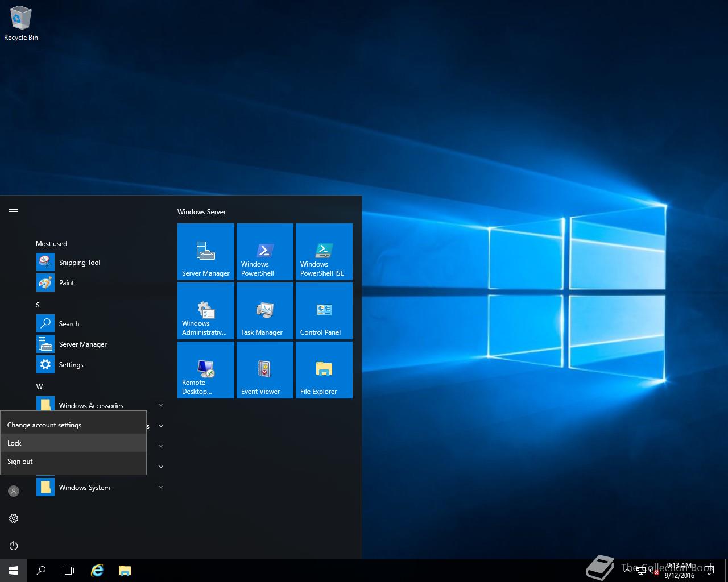Viewport: 728px width, 582px height.
Task: Expand the folder chevron right of Lock
Action: [161, 446]
